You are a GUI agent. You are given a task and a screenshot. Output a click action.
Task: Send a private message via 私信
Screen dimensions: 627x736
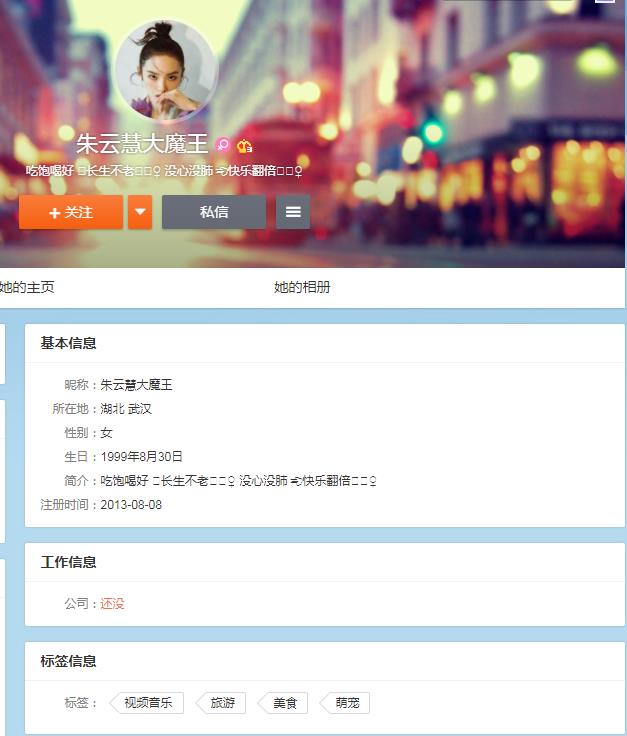[x=214, y=212]
